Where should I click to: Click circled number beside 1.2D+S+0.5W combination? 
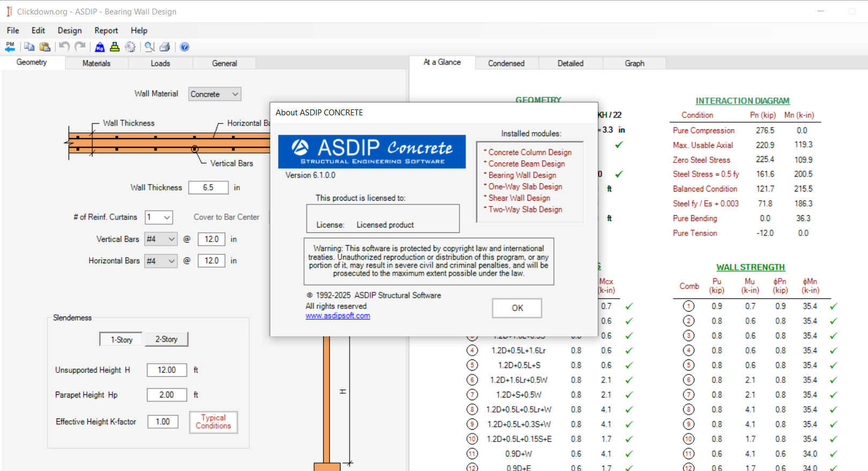(x=472, y=395)
